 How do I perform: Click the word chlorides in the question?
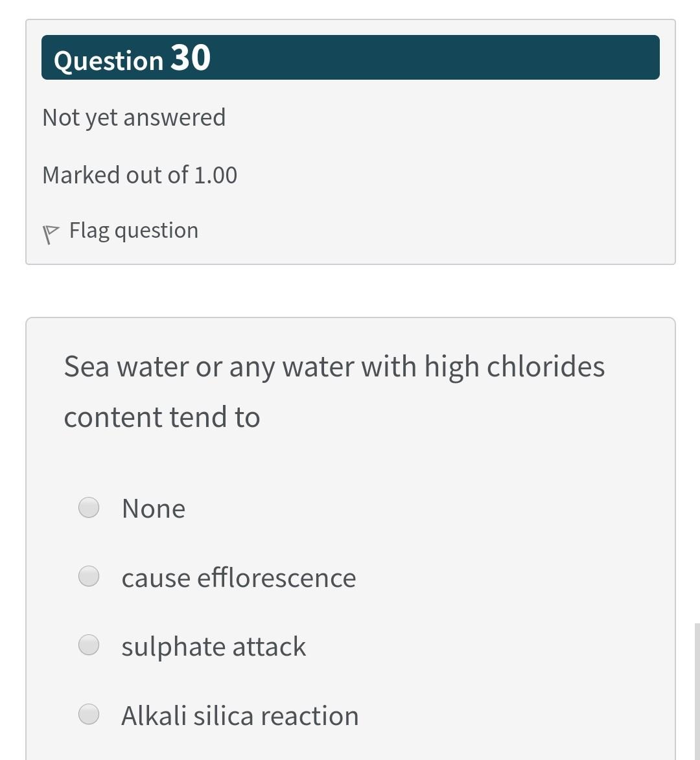point(545,367)
